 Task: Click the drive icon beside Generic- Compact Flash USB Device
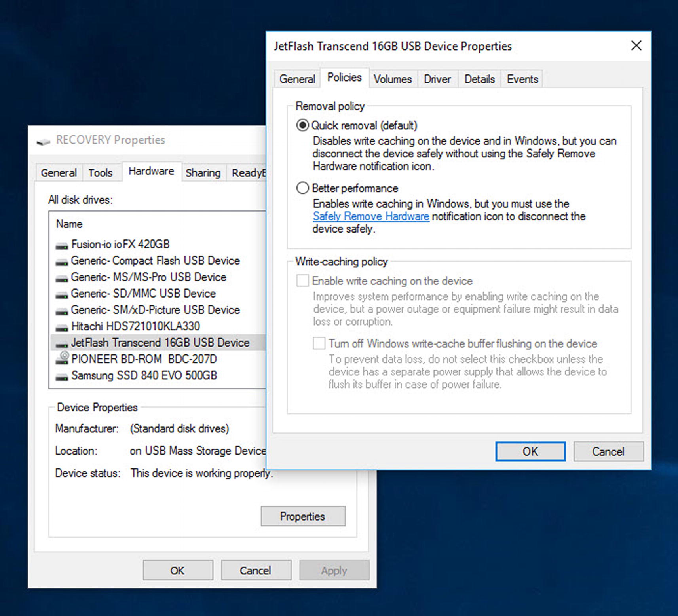[x=62, y=262]
